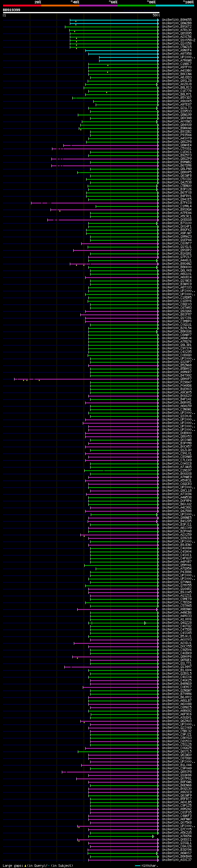Select hit label UniRef100_C5WZ15
The width and height of the screenshot is (197, 868).
(x=177, y=47)
